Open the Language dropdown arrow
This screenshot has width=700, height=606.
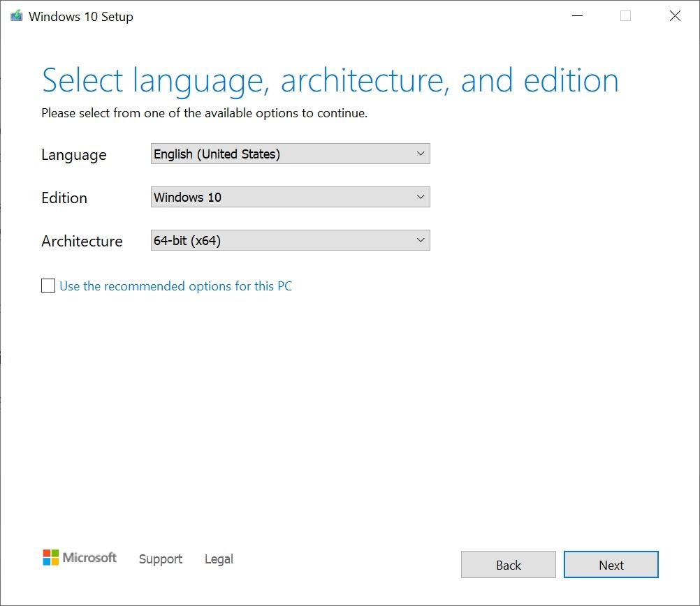coord(421,154)
